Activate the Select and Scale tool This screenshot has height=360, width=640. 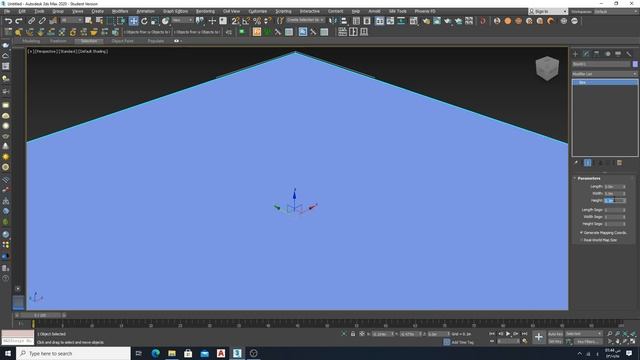[x=155, y=21]
